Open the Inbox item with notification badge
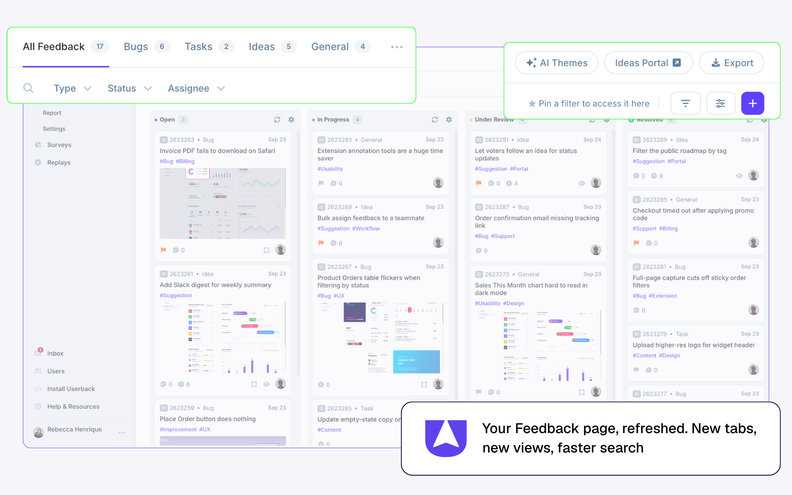Screen dimensions: 792x495 click(49, 353)
